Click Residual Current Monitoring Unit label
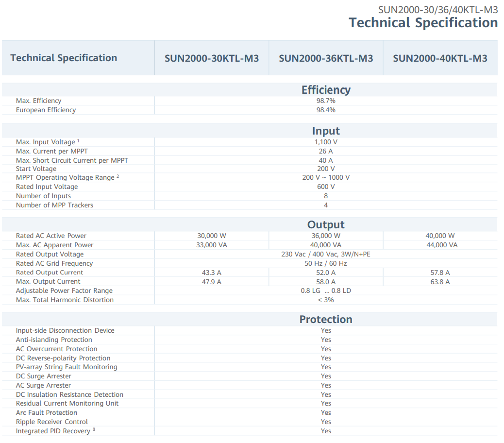This screenshot has width=504, height=443. point(67,404)
